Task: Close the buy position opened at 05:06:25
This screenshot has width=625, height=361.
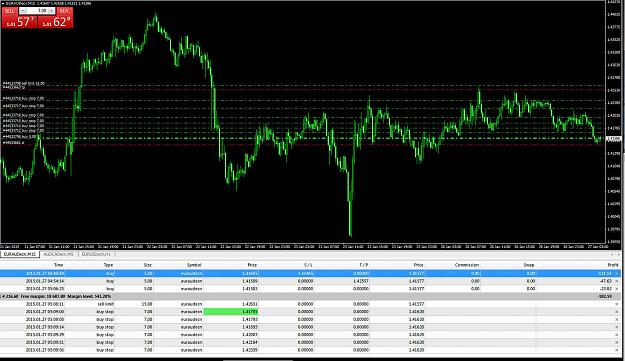Action: pyautogui.click(x=617, y=289)
